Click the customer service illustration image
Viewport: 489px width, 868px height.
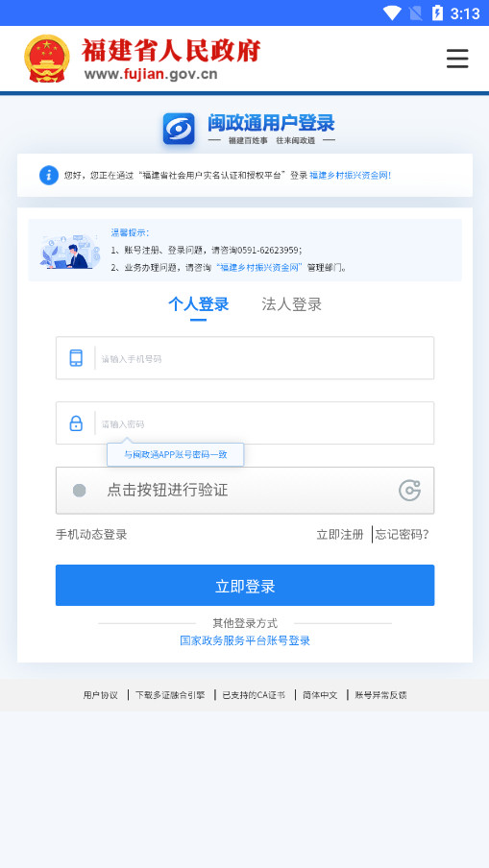click(70, 251)
